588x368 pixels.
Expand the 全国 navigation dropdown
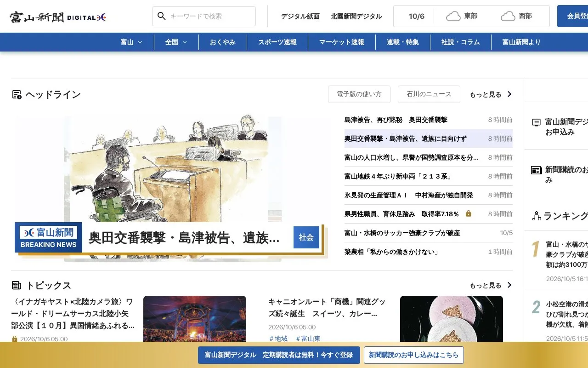point(176,42)
